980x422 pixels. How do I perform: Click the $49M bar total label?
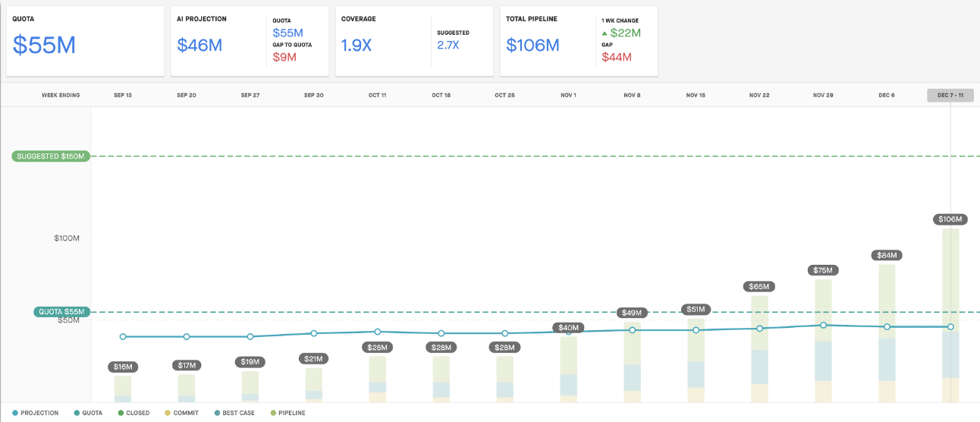pyautogui.click(x=632, y=313)
